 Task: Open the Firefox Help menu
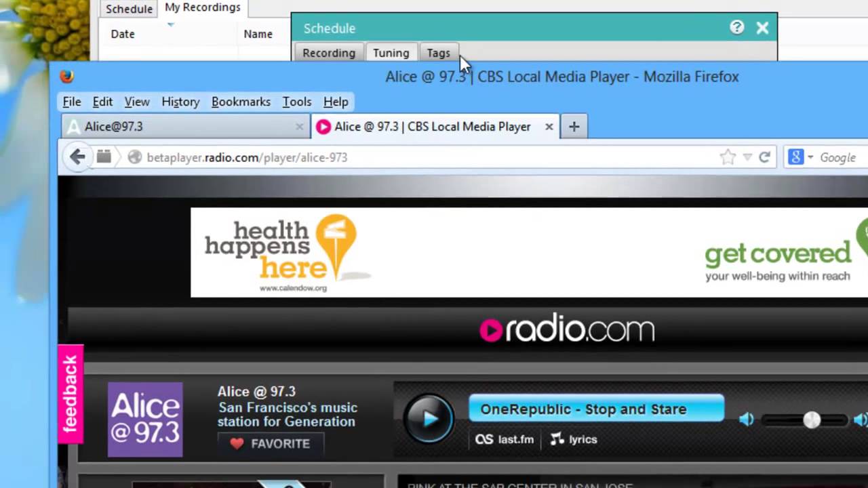[x=336, y=102]
